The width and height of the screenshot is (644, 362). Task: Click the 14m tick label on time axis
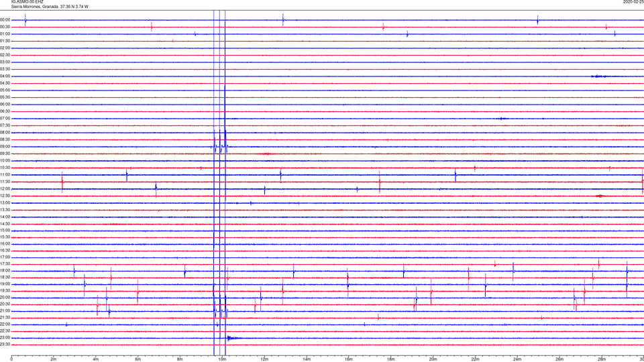(x=307, y=359)
